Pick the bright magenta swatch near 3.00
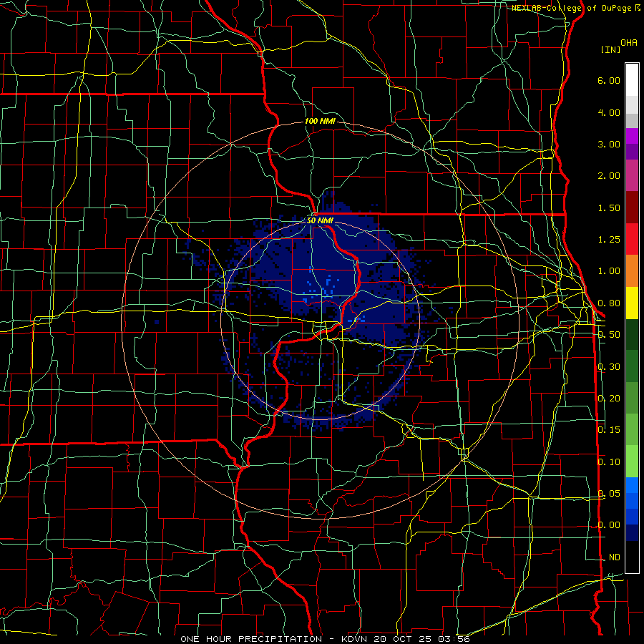 tap(632, 136)
